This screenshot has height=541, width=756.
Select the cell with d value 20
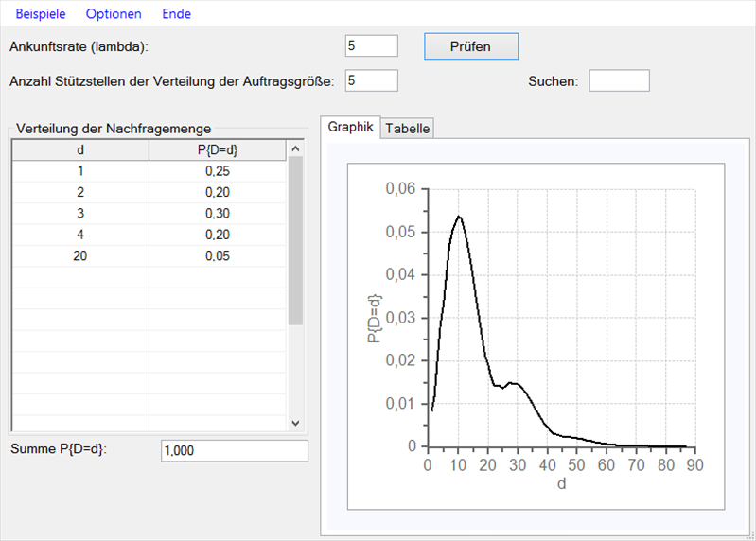(80, 255)
